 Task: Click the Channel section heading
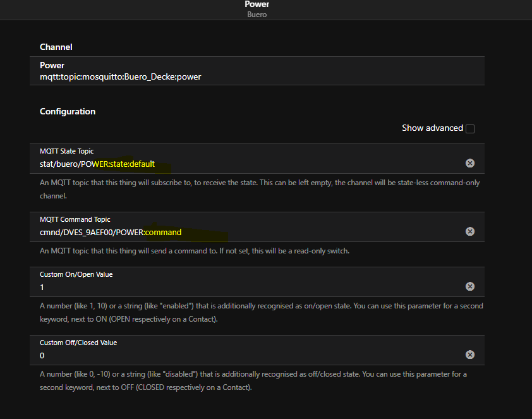(x=56, y=47)
